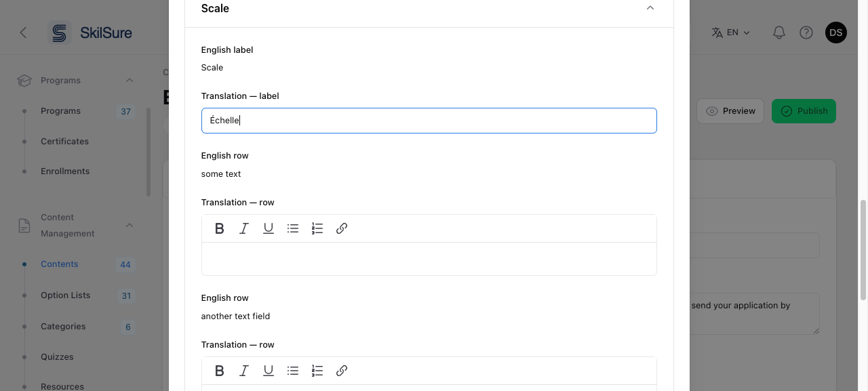Viewport: 868px width, 391px height.
Task: Open Certificates in the sidebar
Action: [x=64, y=142]
